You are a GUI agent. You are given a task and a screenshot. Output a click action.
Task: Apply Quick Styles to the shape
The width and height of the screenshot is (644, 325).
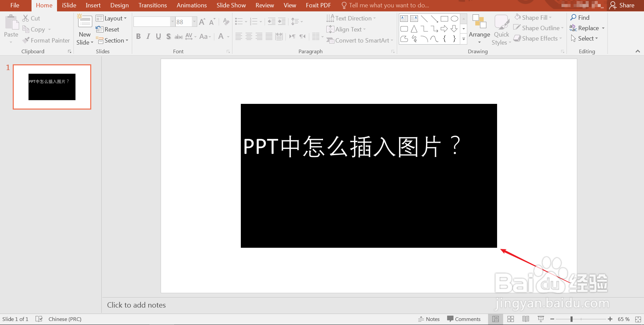(x=501, y=29)
